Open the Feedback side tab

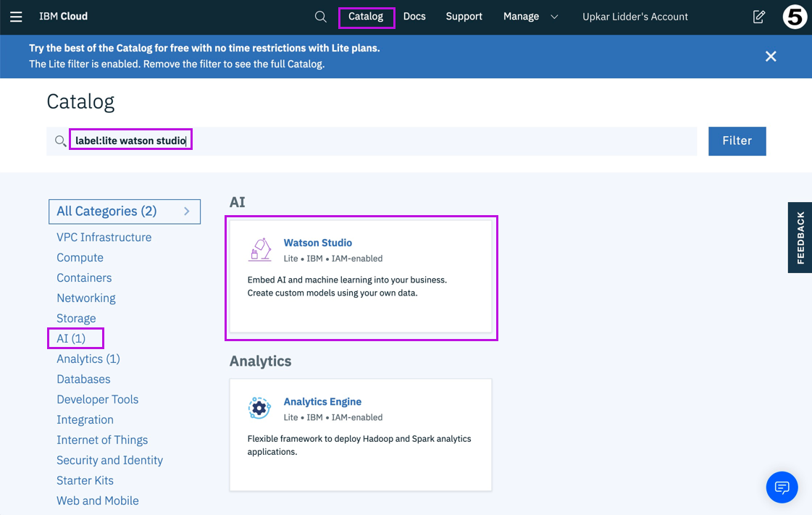(800, 238)
